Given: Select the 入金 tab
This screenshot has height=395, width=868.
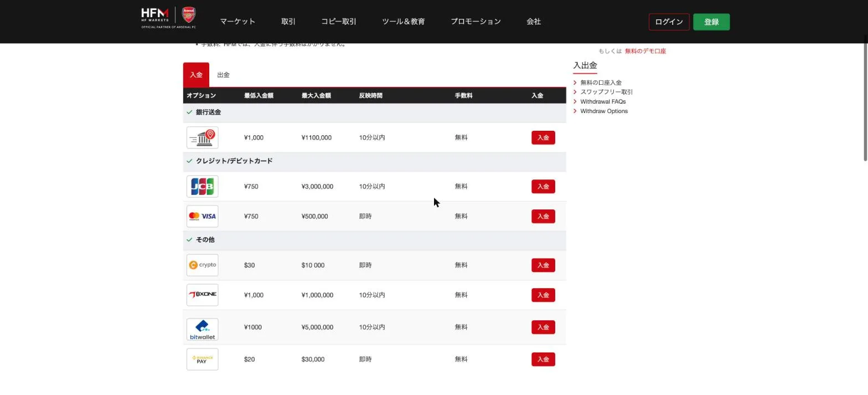Looking at the screenshot, I should pyautogui.click(x=196, y=75).
